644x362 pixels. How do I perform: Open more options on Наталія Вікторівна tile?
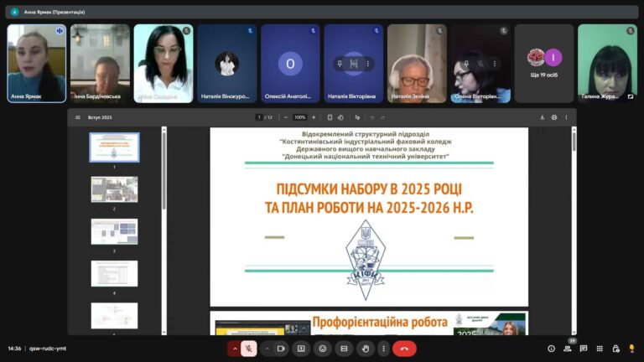(x=367, y=64)
